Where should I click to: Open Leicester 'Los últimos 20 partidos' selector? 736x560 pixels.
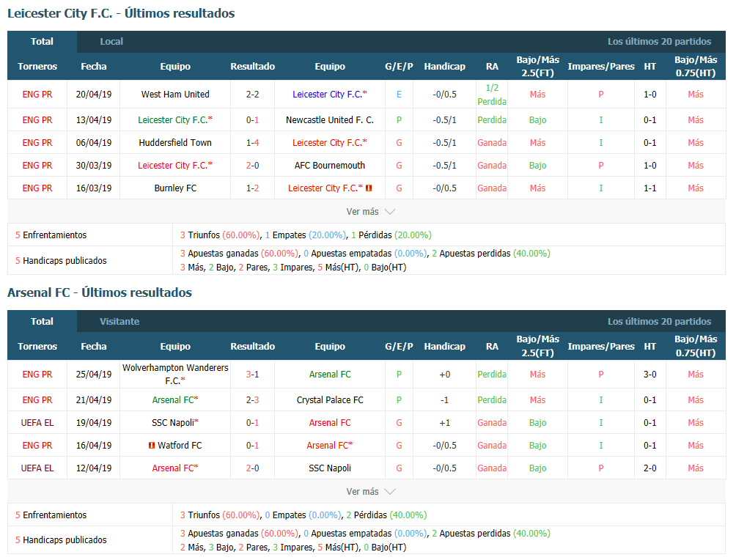coord(659,41)
